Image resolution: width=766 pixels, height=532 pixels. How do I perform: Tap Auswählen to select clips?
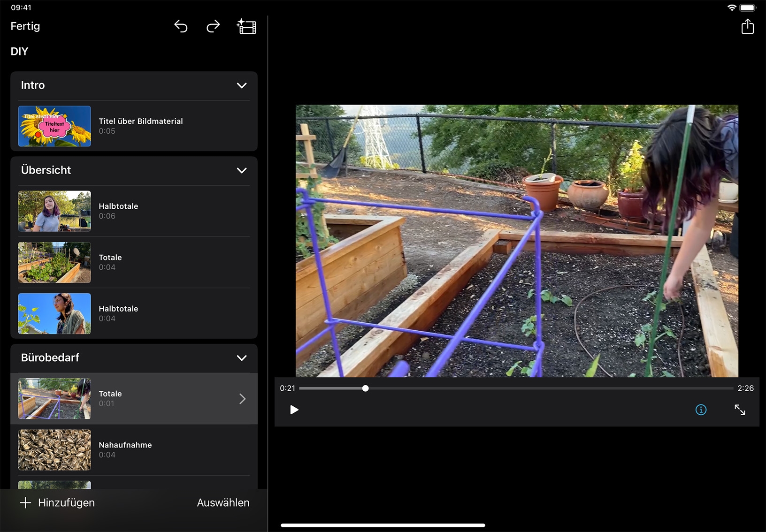click(223, 502)
